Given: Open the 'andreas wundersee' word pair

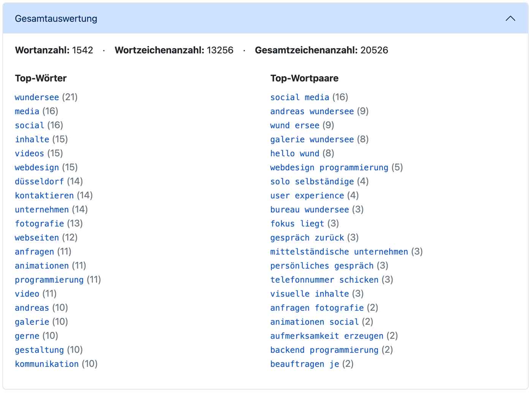Looking at the screenshot, I should pos(312,111).
